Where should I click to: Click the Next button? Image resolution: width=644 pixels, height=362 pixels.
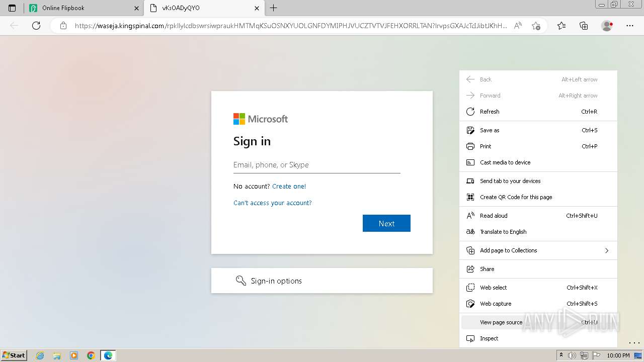[386, 223]
